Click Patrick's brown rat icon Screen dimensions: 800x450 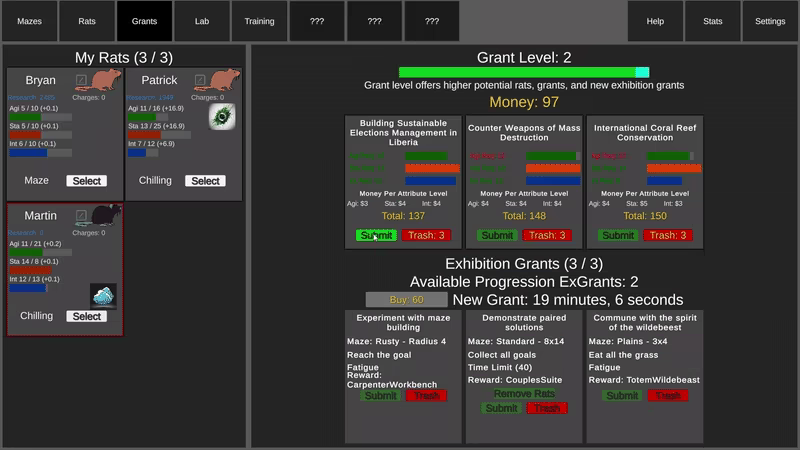[224, 79]
